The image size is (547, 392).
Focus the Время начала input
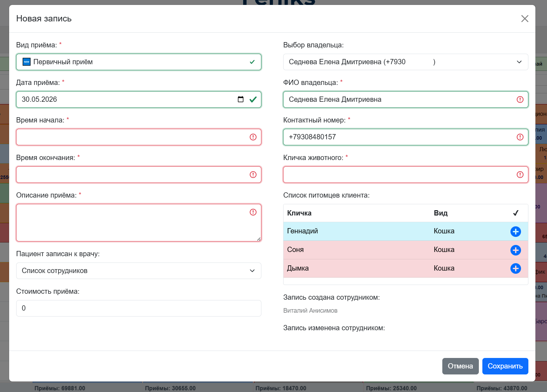[139, 137]
